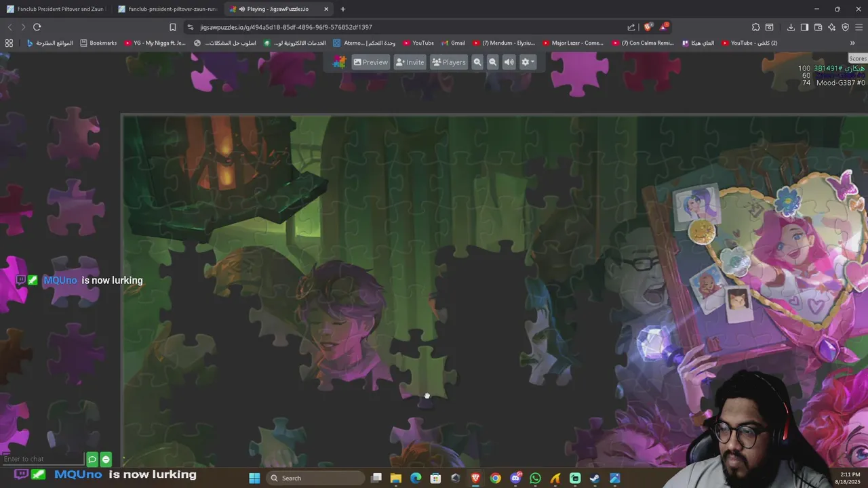Mute the puzzle sound effects
Viewport: 868px width, 488px height.
(509, 62)
